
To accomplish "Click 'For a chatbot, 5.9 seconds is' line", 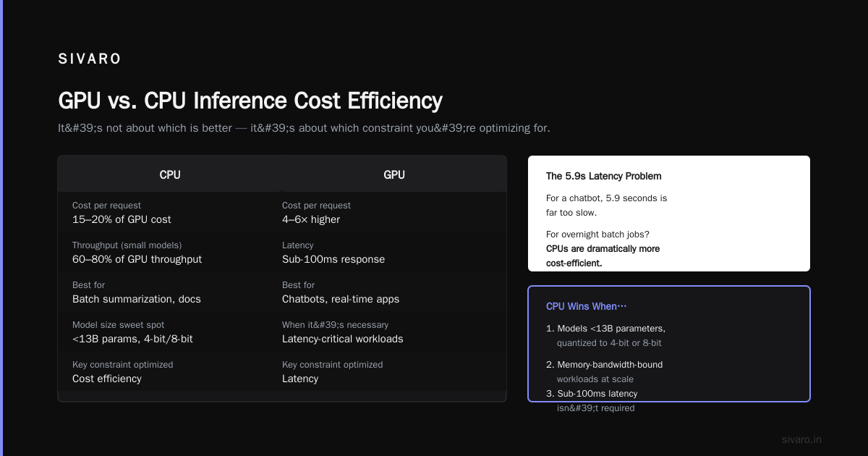I will point(607,198).
